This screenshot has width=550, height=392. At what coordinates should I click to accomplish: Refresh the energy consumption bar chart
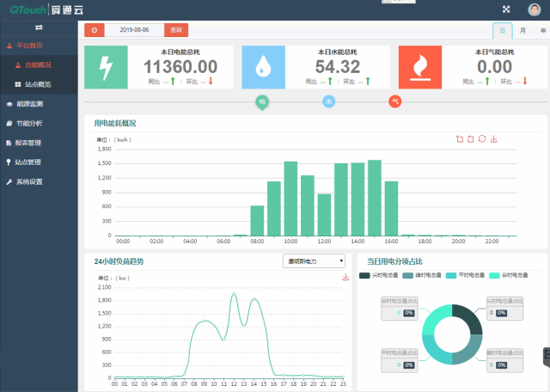[x=482, y=138]
